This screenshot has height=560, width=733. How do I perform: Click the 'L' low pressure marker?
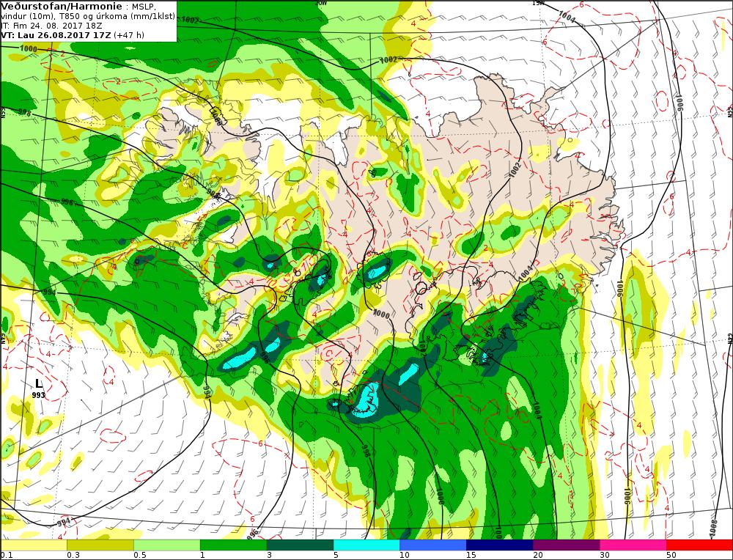pyautogui.click(x=38, y=384)
